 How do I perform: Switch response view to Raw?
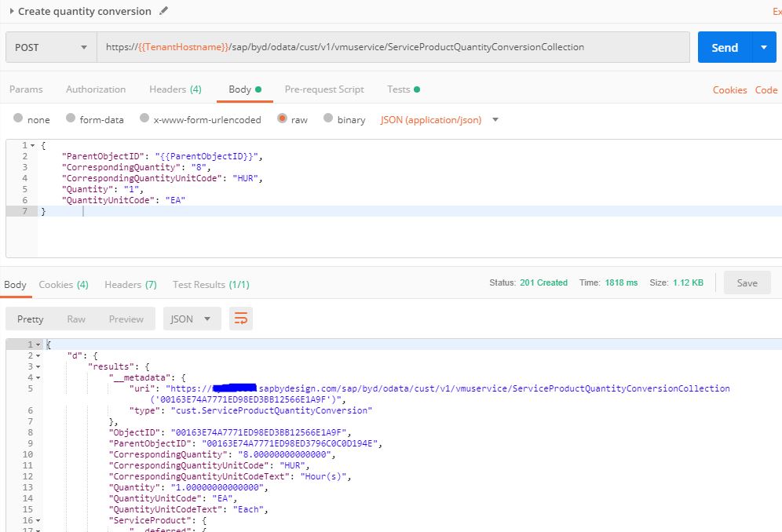(76, 319)
